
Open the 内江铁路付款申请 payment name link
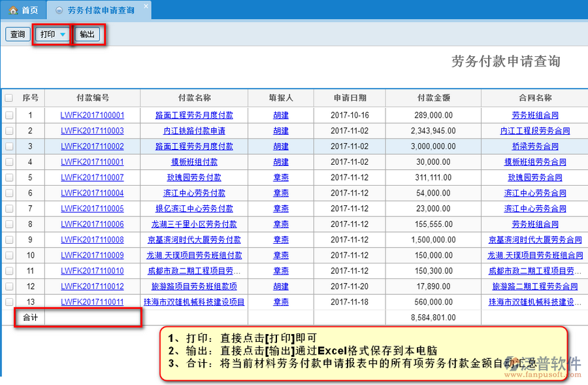pyautogui.click(x=194, y=131)
